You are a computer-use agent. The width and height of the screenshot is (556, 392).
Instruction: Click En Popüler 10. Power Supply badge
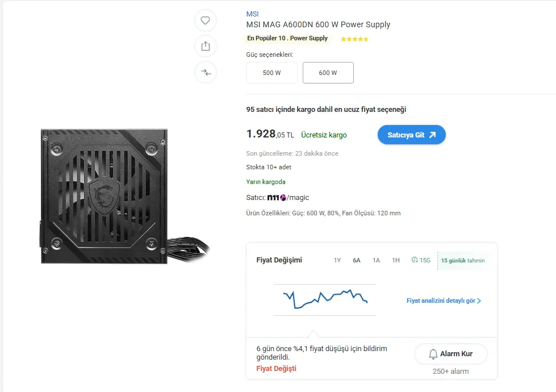(287, 39)
